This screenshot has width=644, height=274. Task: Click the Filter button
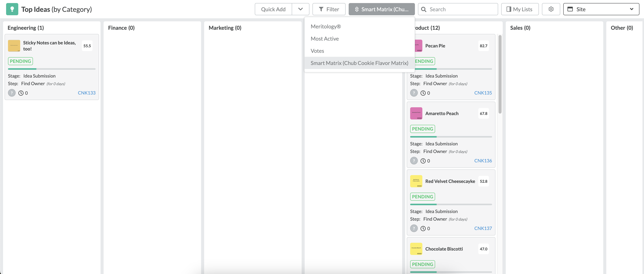(329, 9)
